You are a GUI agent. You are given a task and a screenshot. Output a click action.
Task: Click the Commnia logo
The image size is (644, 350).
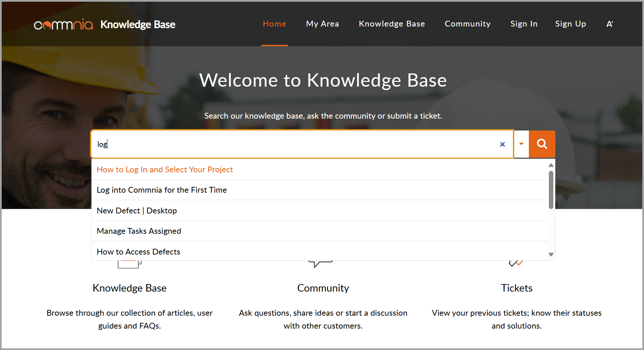point(63,24)
